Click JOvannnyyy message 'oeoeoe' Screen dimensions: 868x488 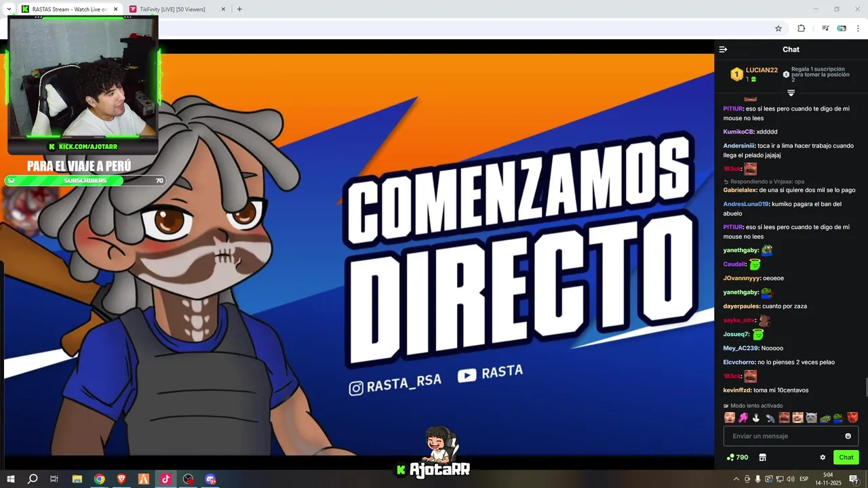[x=773, y=279]
